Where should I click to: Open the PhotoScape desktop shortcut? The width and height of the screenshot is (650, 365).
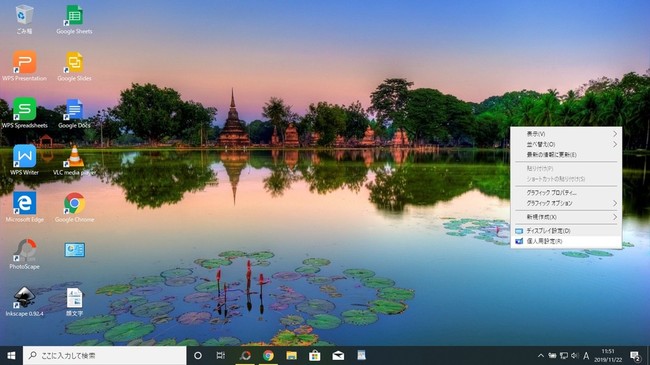click(x=24, y=254)
